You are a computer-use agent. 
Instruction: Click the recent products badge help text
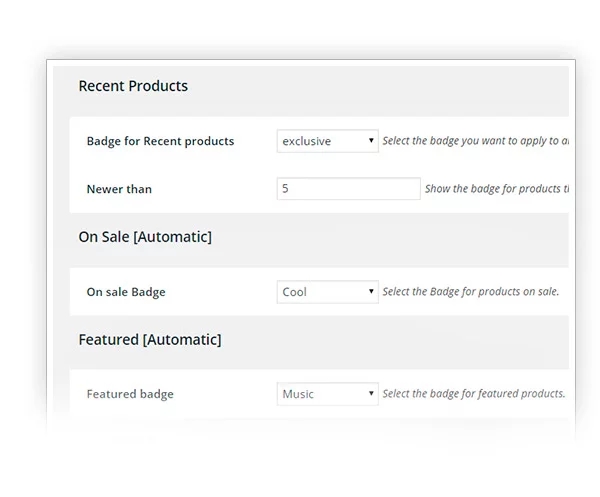click(476, 141)
